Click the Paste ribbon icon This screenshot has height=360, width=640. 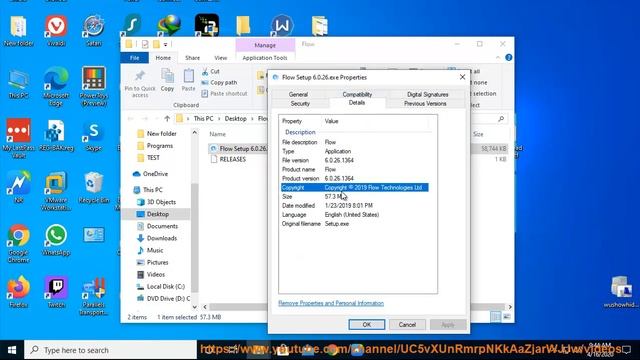[x=188, y=80]
